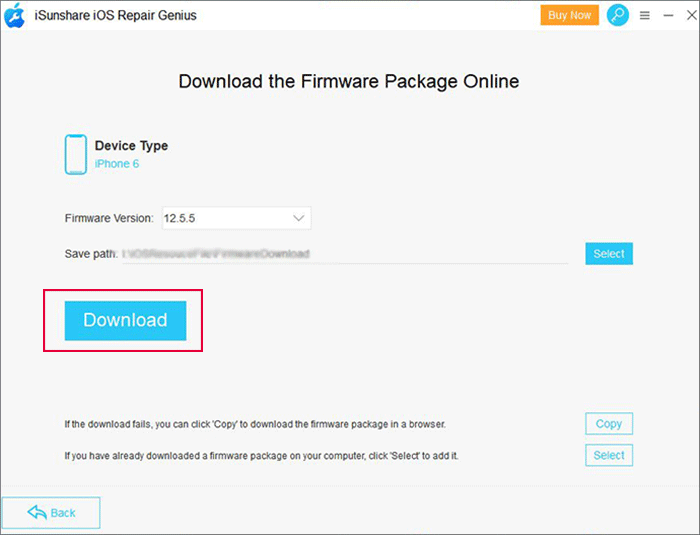Choose save path with Select button

tap(609, 254)
